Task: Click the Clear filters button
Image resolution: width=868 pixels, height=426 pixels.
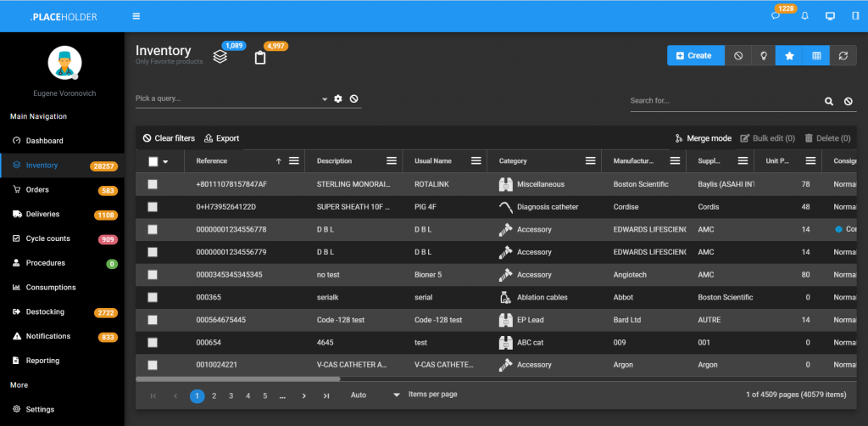Action: (x=169, y=138)
